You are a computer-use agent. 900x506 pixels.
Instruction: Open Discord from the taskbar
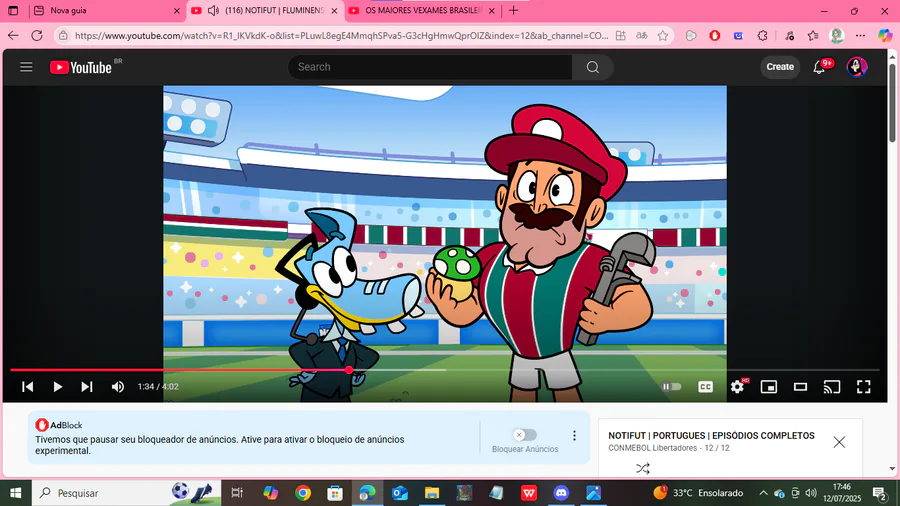(561, 493)
